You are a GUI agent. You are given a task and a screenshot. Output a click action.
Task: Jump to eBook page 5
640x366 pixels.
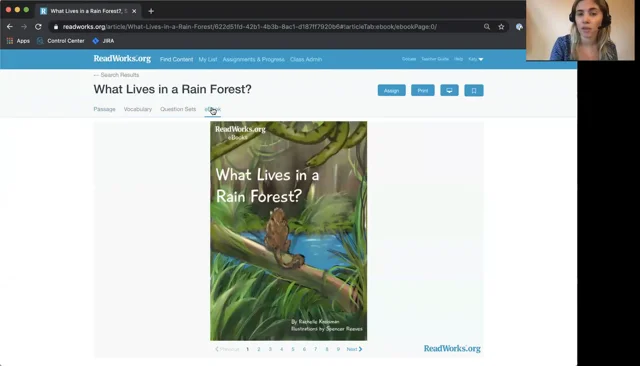tap(293, 349)
